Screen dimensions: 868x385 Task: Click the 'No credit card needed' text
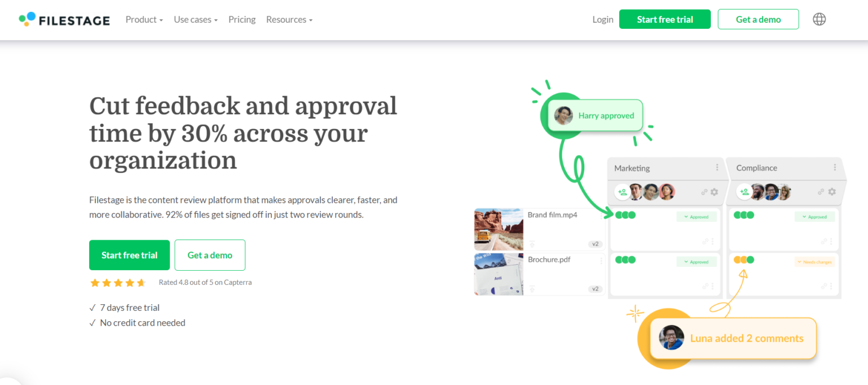(142, 323)
